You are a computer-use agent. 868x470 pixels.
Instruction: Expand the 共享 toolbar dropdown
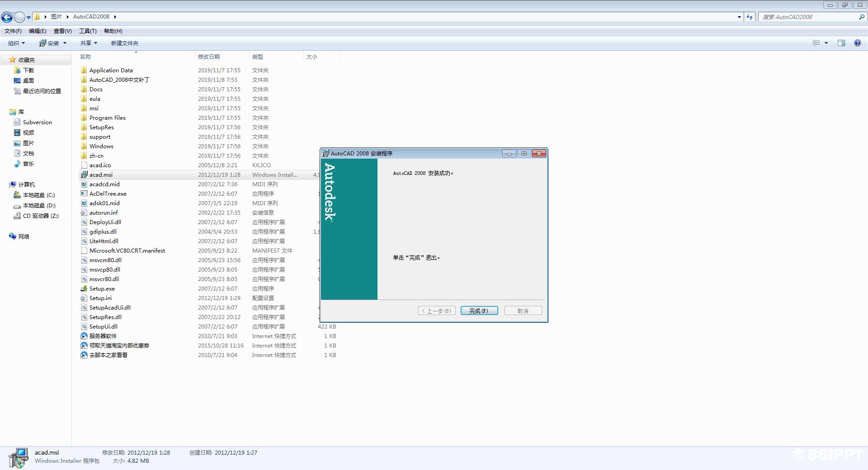pyautogui.click(x=89, y=43)
